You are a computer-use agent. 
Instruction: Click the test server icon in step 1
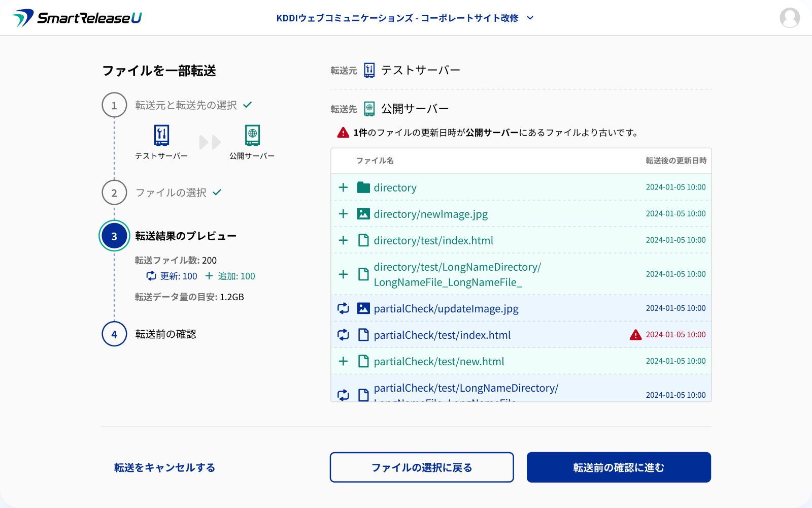(x=161, y=135)
